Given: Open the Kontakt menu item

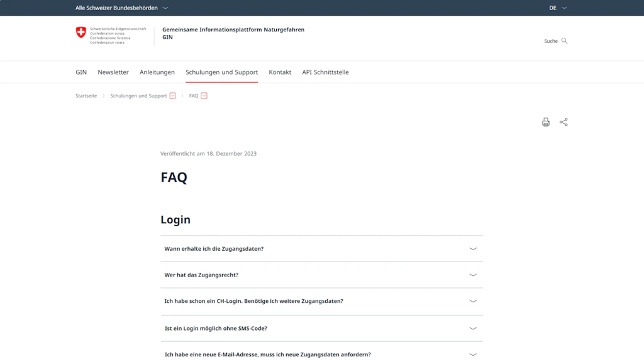Looking at the screenshot, I should [280, 72].
